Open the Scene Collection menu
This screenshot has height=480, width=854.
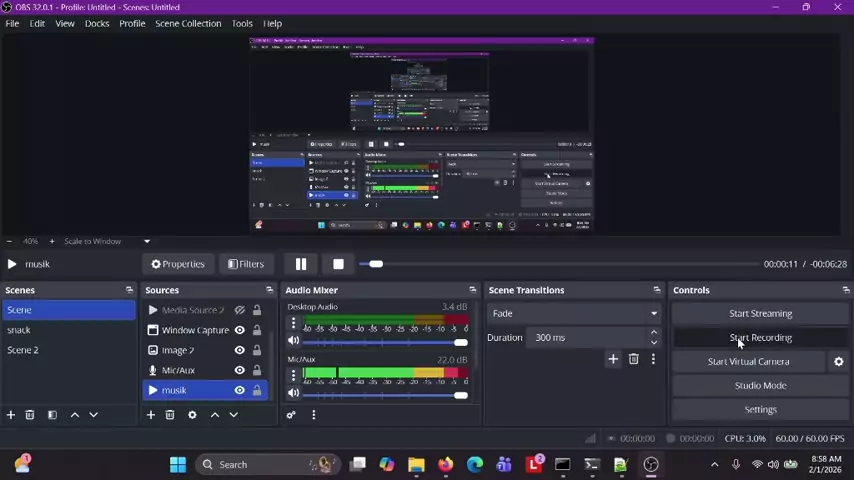point(187,23)
